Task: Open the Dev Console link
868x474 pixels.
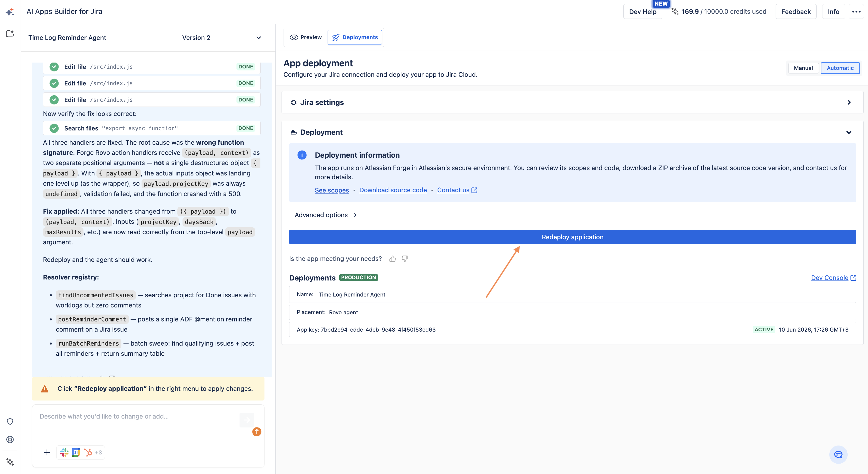Action: 830,278
